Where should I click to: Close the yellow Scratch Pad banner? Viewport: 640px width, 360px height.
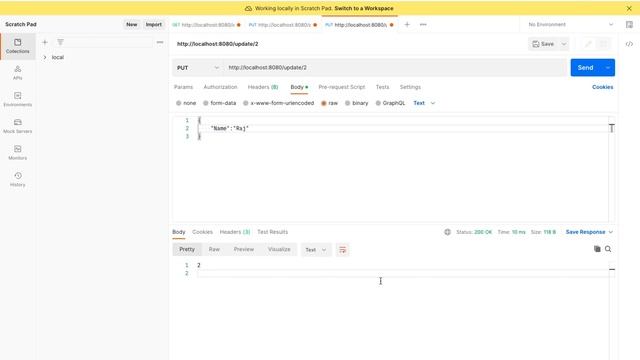coord(629,8)
